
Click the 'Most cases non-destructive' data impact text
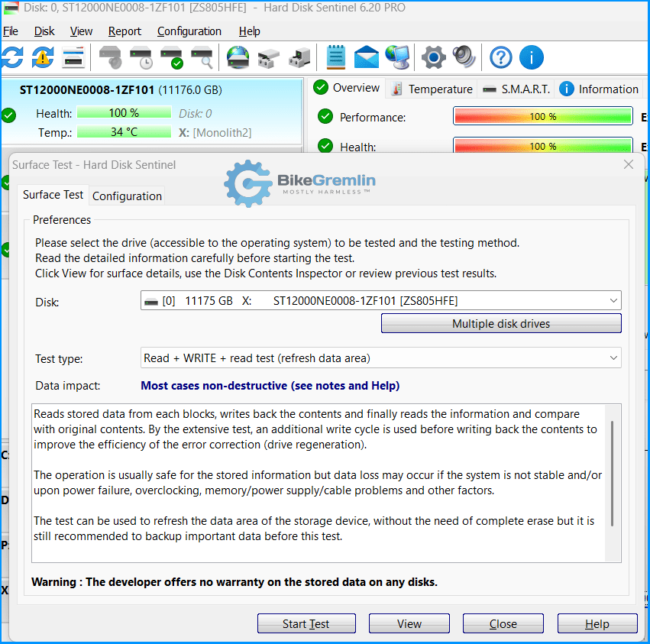[x=270, y=386]
